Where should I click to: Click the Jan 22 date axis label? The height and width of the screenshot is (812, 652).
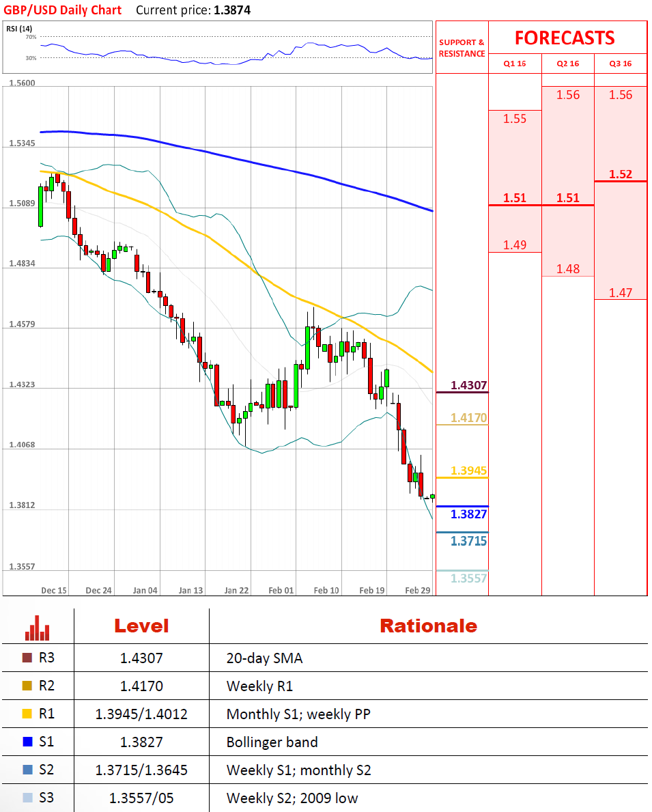[236, 590]
